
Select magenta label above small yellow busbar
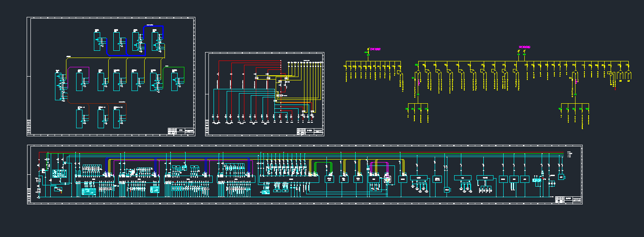coord(375,50)
